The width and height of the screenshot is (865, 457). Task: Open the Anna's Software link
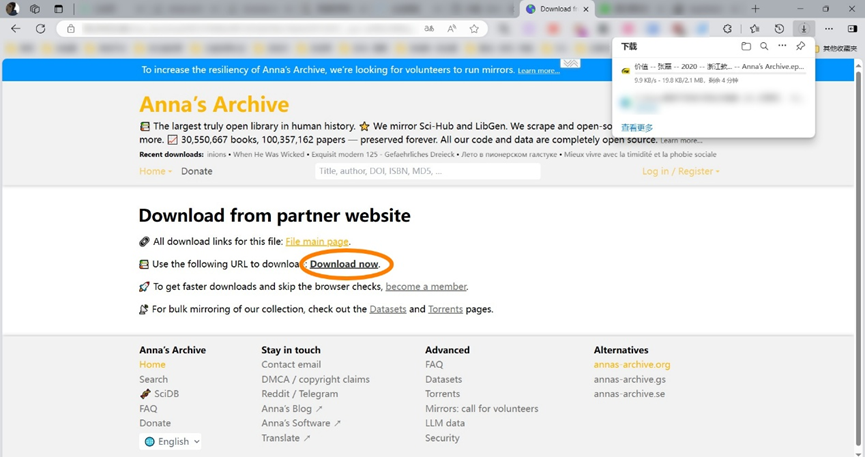pyautogui.click(x=301, y=423)
